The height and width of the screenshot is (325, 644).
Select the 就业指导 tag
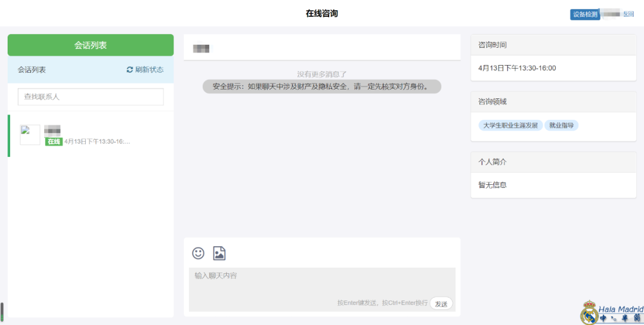[561, 125]
